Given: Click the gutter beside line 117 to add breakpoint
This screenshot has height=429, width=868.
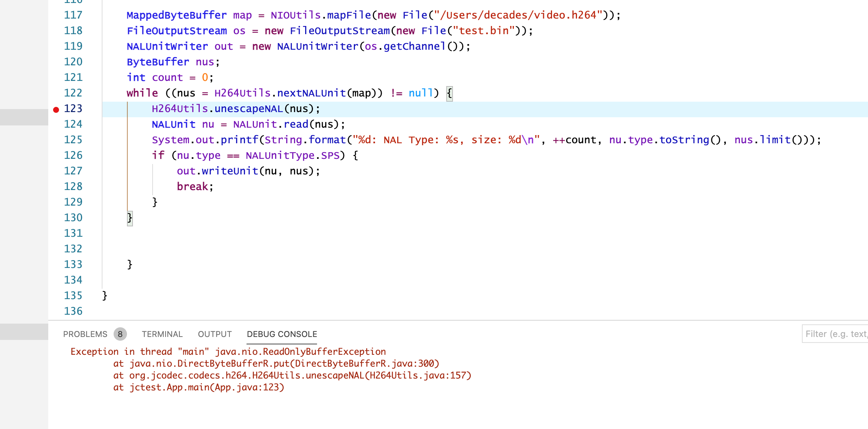Looking at the screenshot, I should pos(56,15).
